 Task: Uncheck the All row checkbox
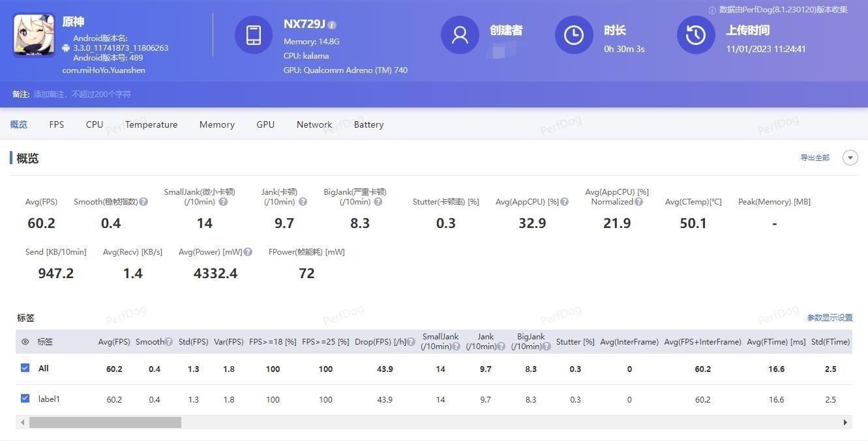point(25,368)
